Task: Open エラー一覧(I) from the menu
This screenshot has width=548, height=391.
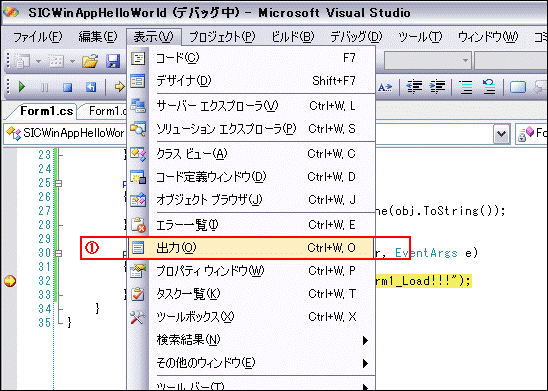Action: pos(251,225)
